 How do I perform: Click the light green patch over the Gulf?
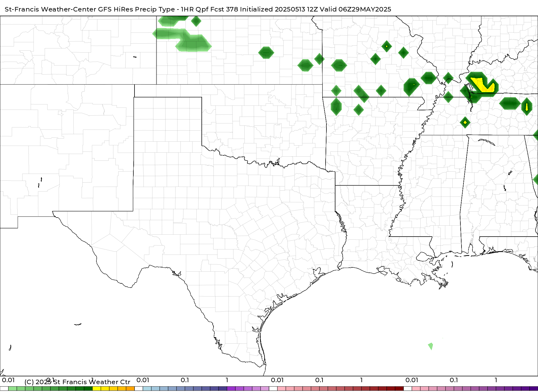click(x=431, y=346)
